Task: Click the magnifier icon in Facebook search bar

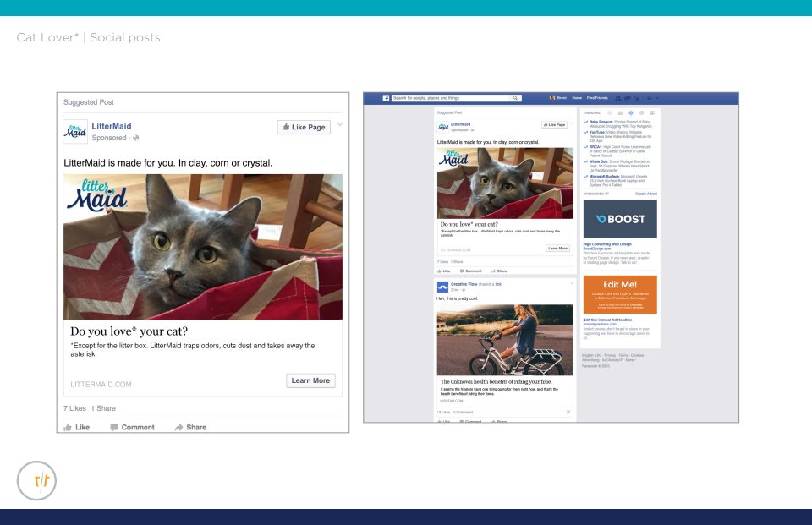Action: coord(515,98)
